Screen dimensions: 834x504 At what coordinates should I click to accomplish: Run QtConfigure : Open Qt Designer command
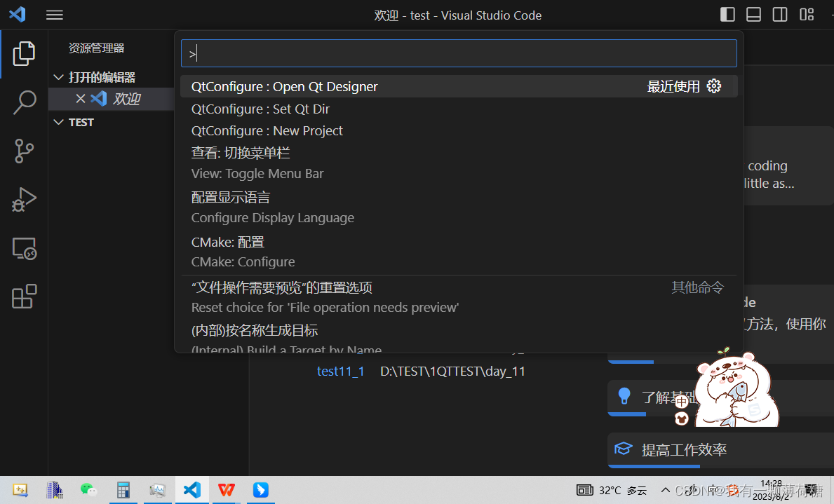click(459, 87)
